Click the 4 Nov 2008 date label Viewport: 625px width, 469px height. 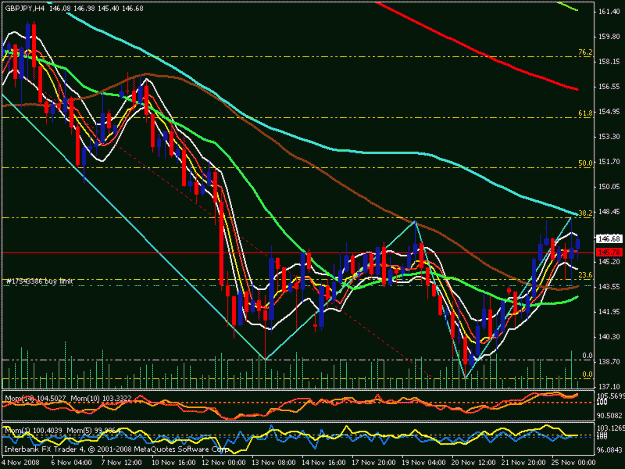[x=21, y=463]
